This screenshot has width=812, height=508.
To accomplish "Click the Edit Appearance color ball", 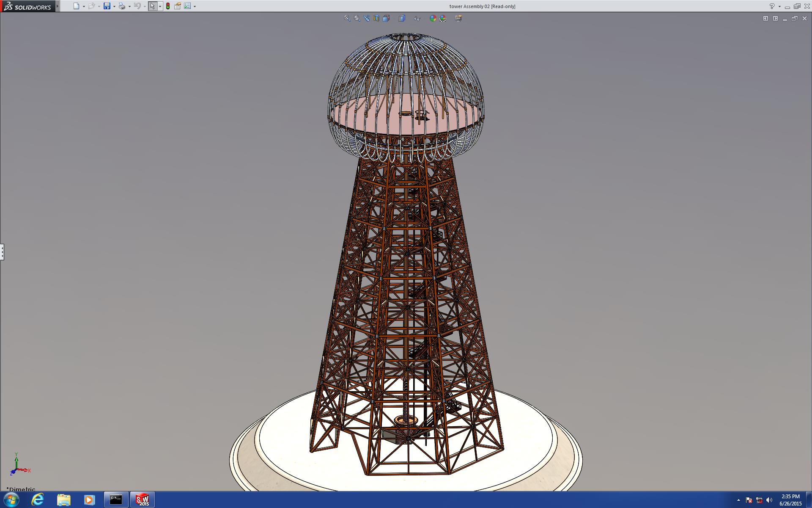I will (433, 18).
